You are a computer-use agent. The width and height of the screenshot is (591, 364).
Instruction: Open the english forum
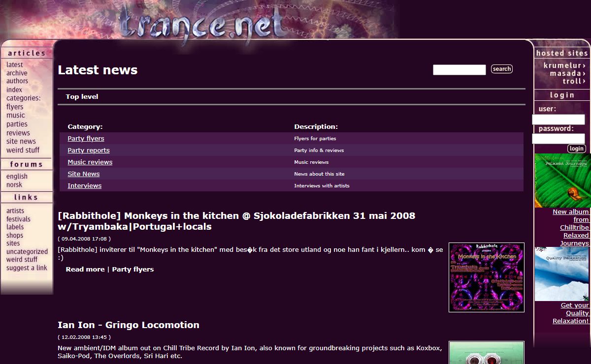point(17,176)
